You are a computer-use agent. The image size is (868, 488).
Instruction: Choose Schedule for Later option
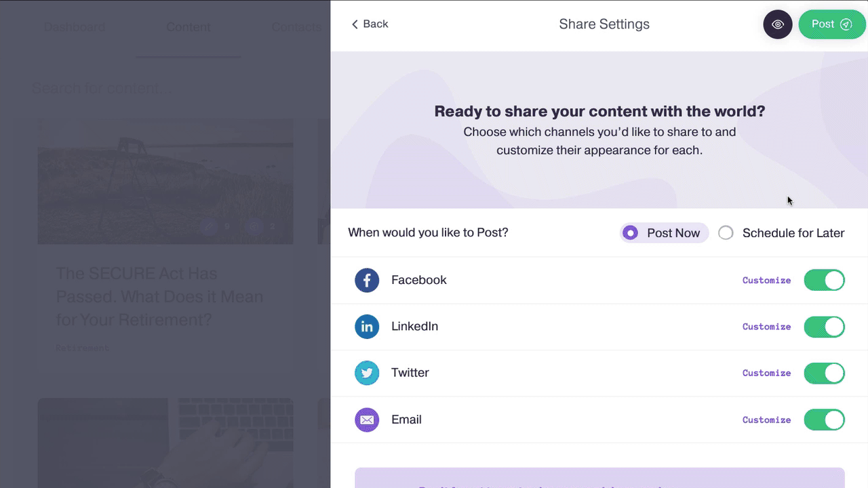tap(726, 233)
